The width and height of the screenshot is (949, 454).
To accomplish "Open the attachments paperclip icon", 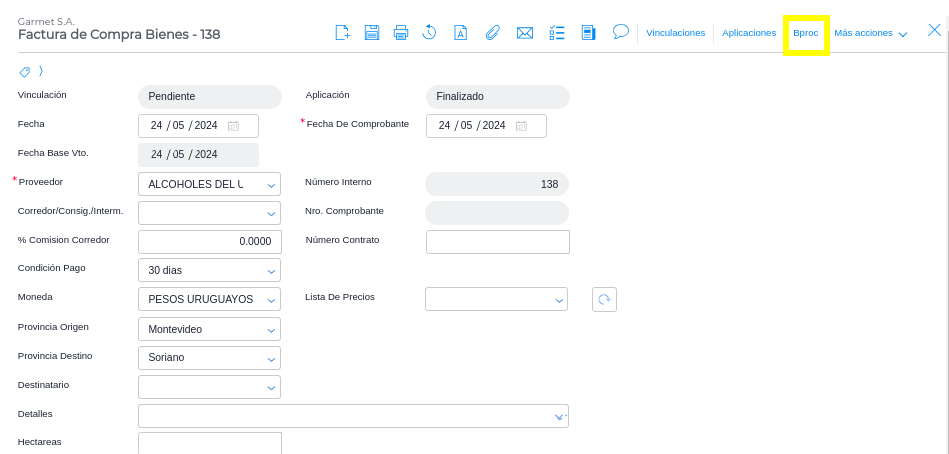I will pos(492,33).
